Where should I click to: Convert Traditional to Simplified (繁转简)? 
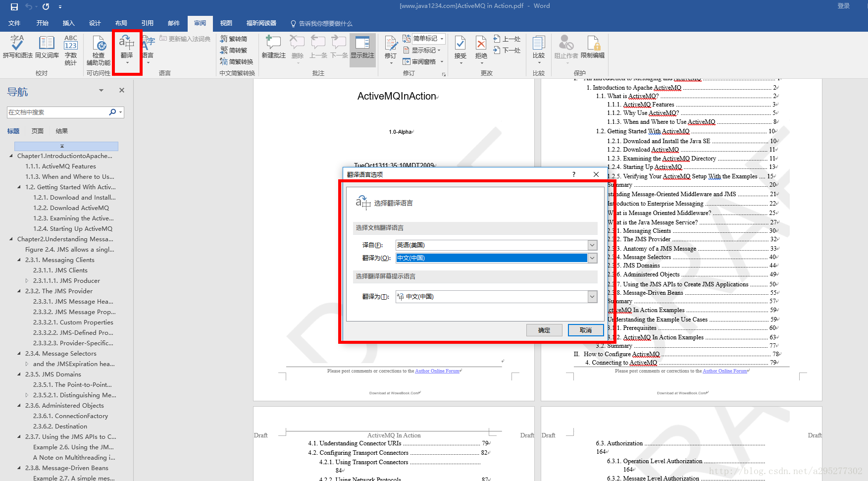point(234,39)
